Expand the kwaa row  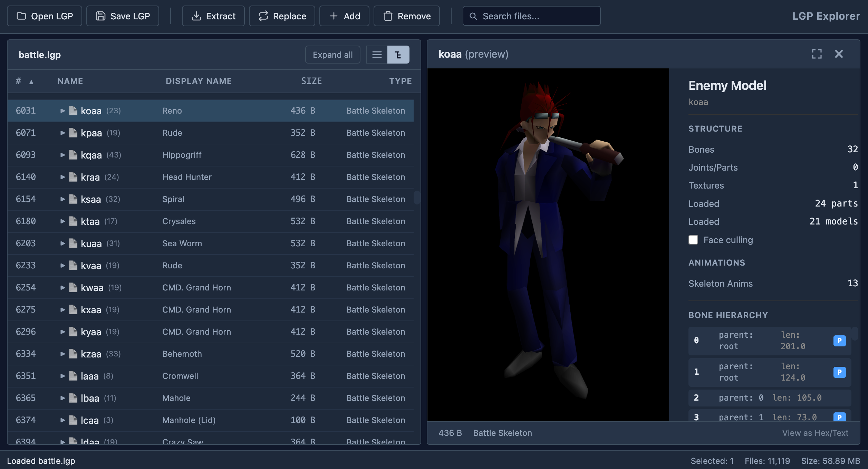62,287
